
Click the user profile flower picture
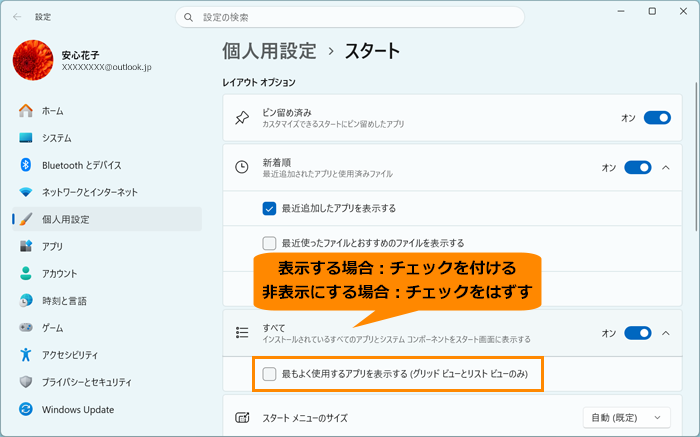coord(33,60)
